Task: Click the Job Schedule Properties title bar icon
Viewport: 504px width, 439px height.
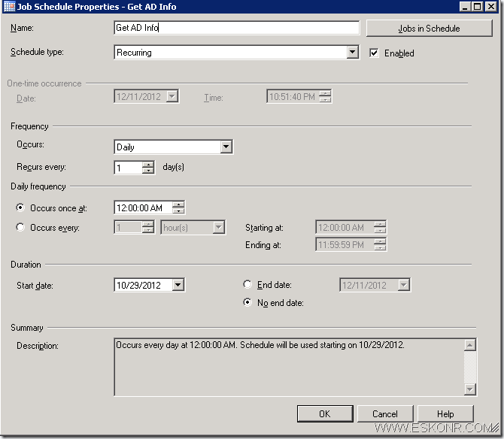Action: coord(9,7)
